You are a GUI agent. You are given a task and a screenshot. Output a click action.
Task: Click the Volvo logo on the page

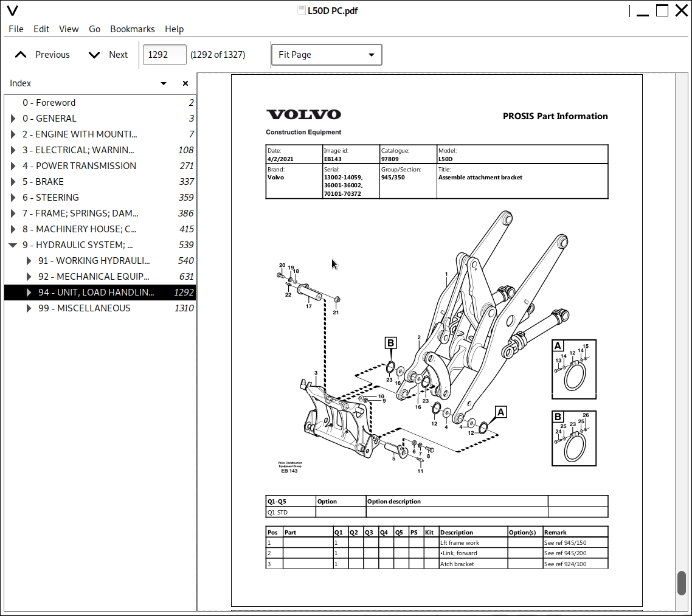(x=303, y=114)
